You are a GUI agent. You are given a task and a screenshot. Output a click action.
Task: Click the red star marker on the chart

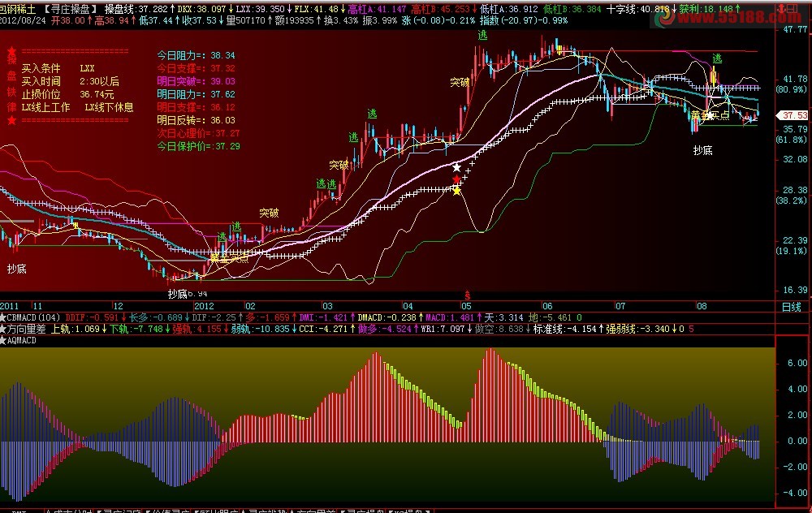pyautogui.click(x=456, y=179)
